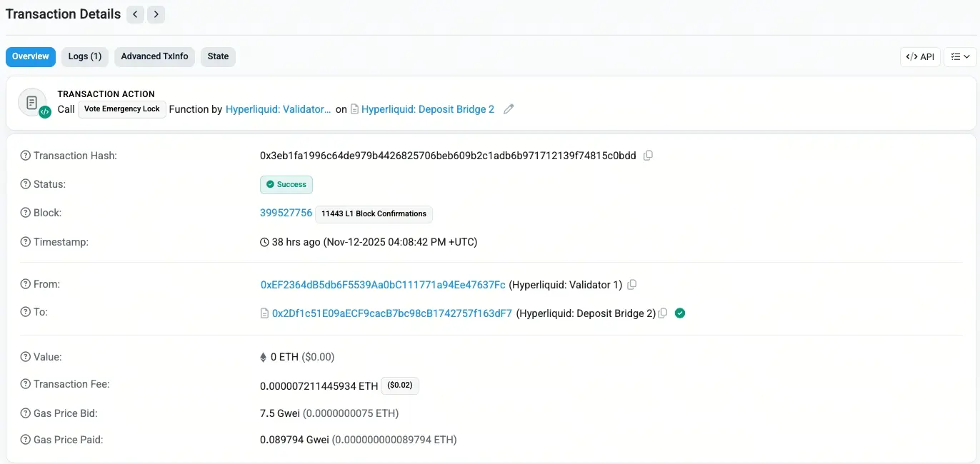Click help icon beside To
Image resolution: width=980 pixels, height=464 pixels.
click(26, 312)
